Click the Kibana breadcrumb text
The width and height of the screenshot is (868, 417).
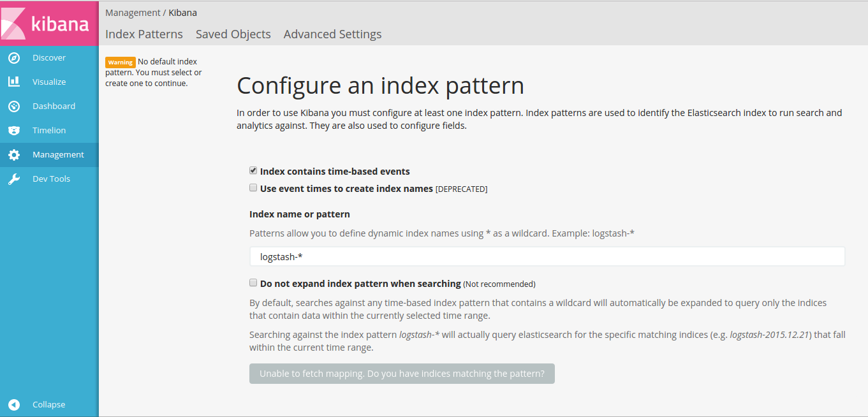tap(182, 13)
